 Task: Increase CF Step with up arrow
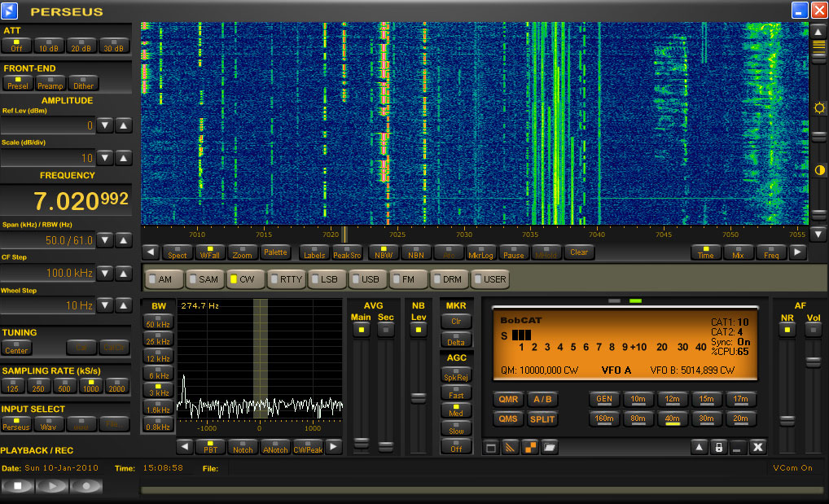click(123, 274)
